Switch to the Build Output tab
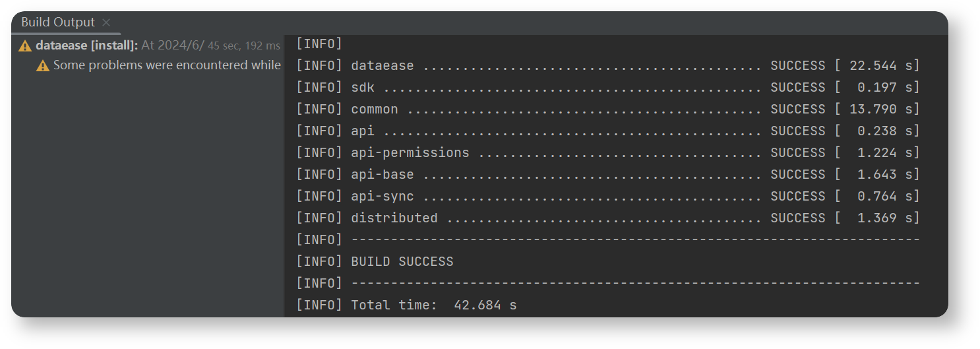Viewport: 980px width, 349px height. click(x=58, y=22)
